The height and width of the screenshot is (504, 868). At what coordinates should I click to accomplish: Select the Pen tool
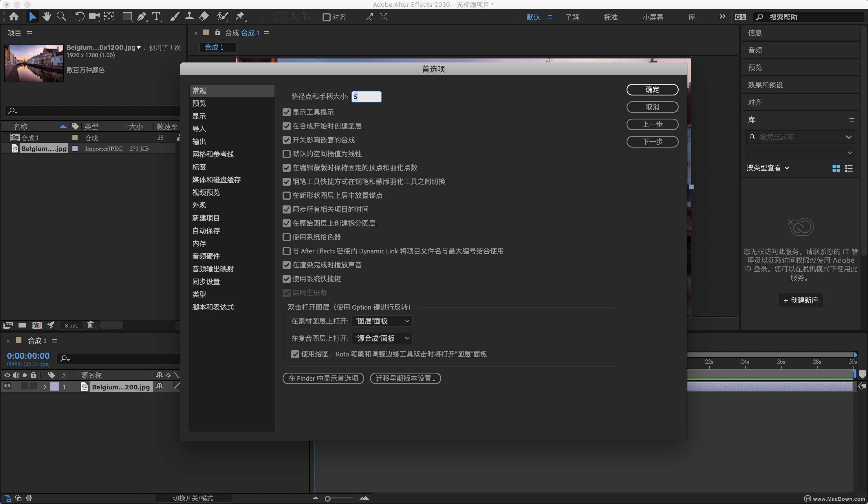pyautogui.click(x=142, y=16)
